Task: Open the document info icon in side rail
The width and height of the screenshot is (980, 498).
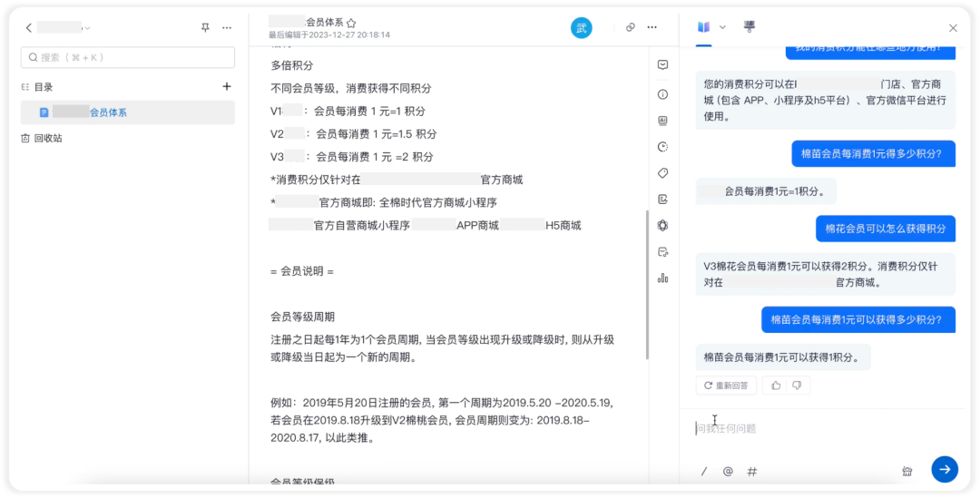Action: click(x=663, y=94)
